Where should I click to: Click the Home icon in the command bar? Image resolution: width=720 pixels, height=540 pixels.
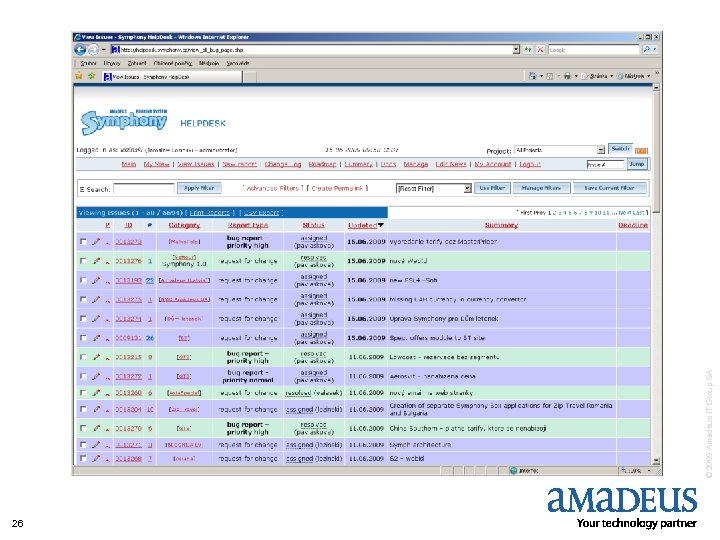click(533, 76)
